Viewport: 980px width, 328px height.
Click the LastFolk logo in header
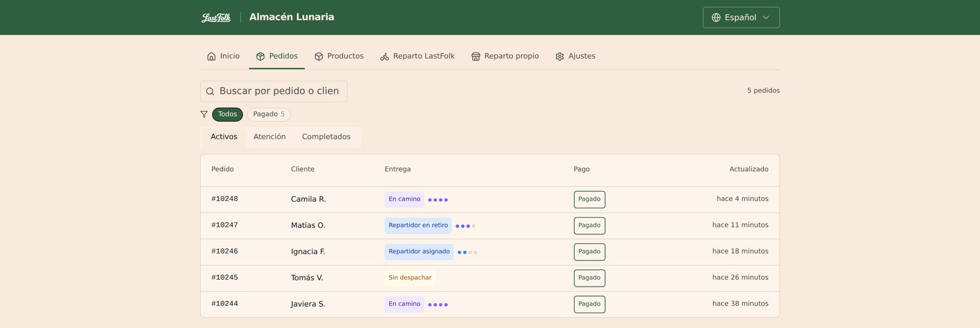pyautogui.click(x=216, y=18)
